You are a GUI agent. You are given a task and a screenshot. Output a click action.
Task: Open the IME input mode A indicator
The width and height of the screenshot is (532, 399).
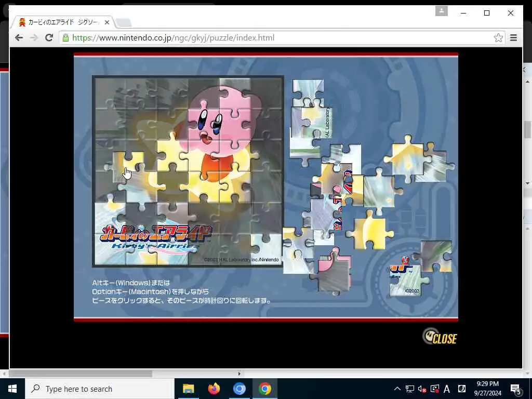[x=447, y=389]
